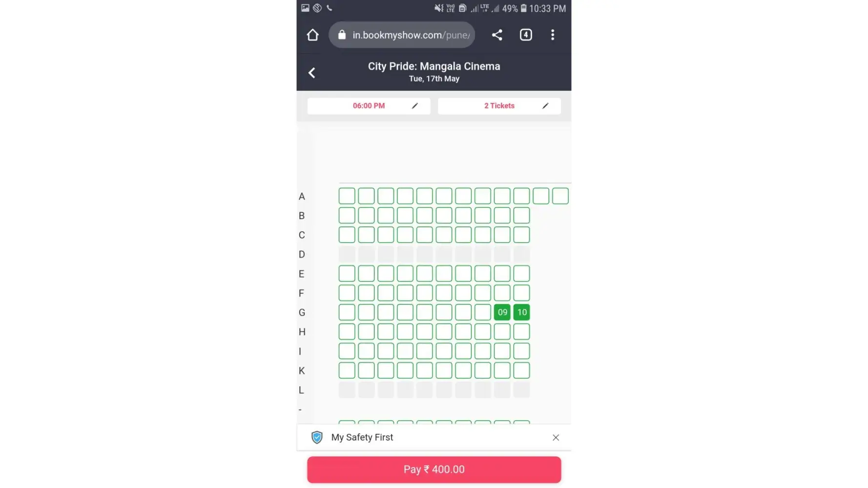Dismiss the My Safety First banner

pos(556,438)
